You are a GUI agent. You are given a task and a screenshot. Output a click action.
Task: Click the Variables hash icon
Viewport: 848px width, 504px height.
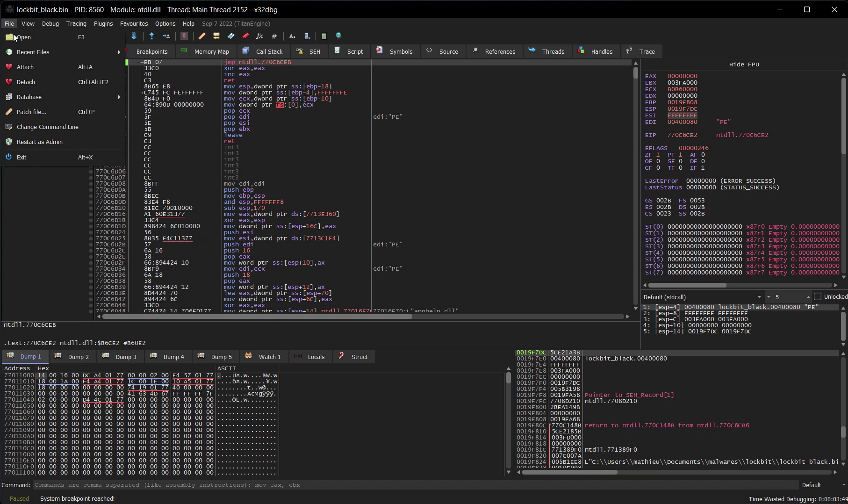coord(274,36)
